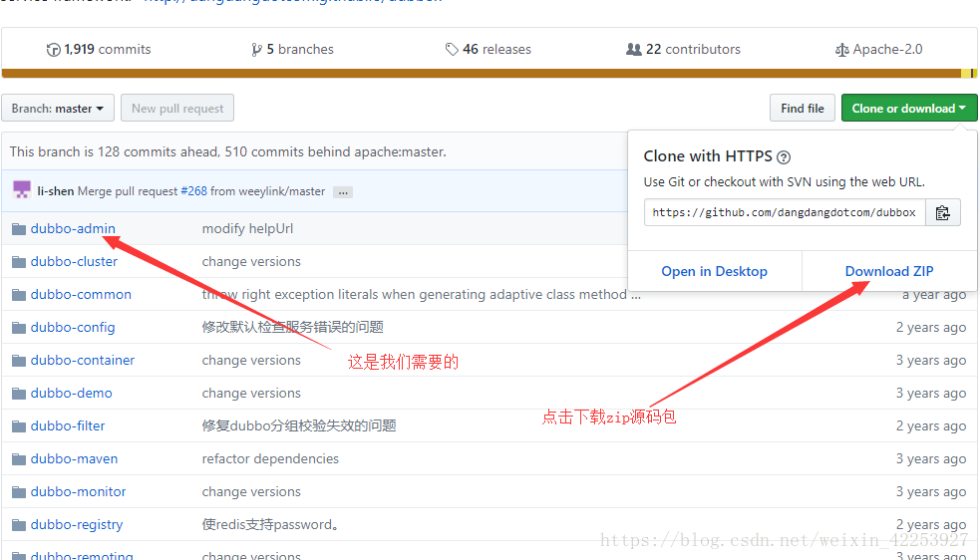Expand the commit message ellipsis button
The height and width of the screenshot is (560, 980).
point(343,192)
